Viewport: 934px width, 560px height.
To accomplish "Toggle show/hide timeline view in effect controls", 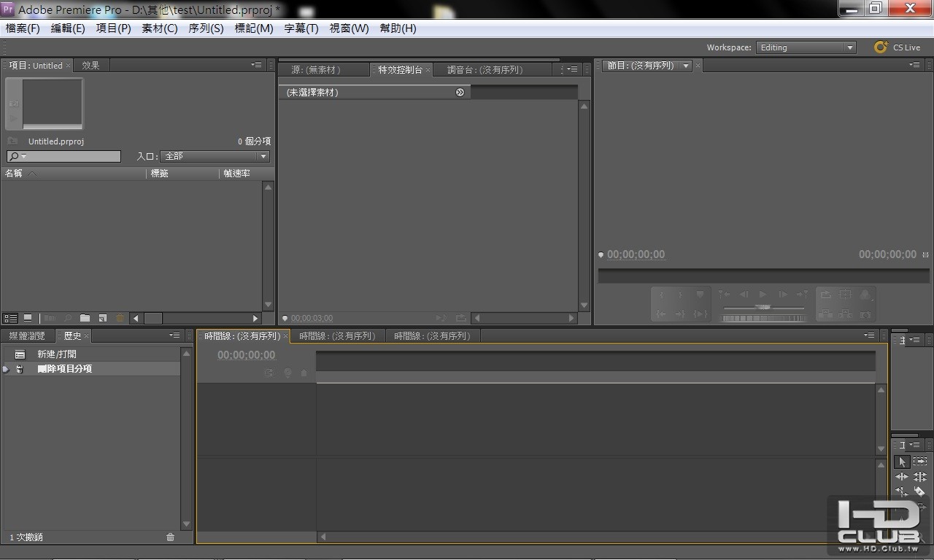I will [460, 93].
